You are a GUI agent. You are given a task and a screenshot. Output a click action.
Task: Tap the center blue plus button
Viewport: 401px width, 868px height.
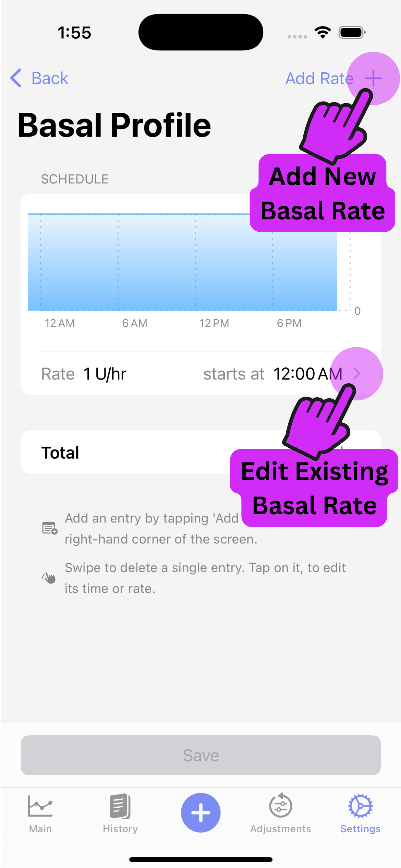[200, 812]
